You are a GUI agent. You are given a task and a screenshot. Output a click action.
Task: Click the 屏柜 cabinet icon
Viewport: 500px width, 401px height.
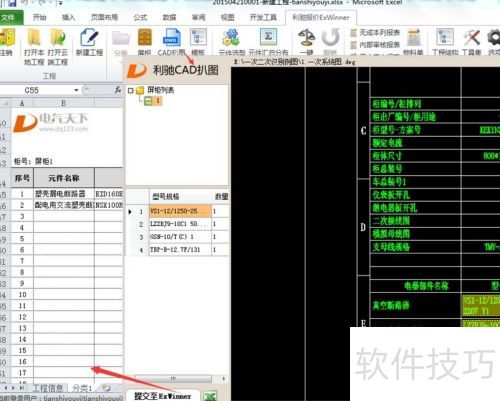tap(145, 37)
